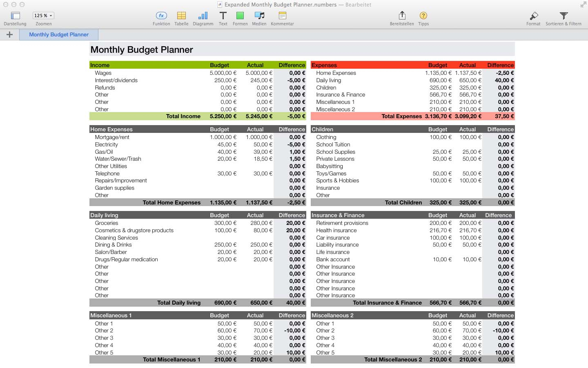Screen dimensions: 588x368
Task: Show Tipps help hints
Action: [423, 16]
